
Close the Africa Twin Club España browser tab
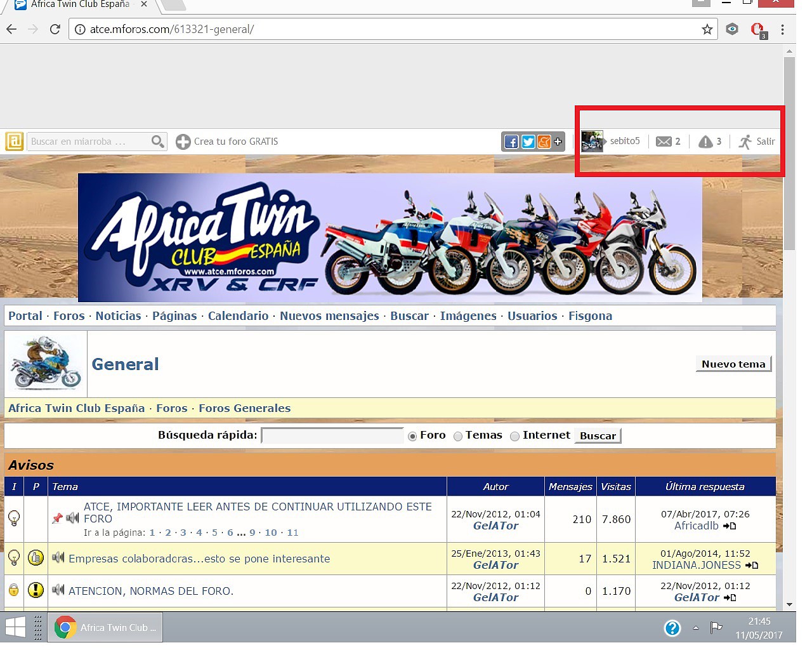[x=144, y=4]
